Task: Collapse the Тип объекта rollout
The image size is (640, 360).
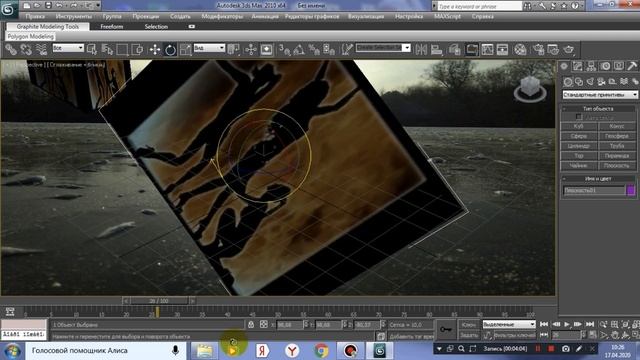Action: click(x=598, y=109)
